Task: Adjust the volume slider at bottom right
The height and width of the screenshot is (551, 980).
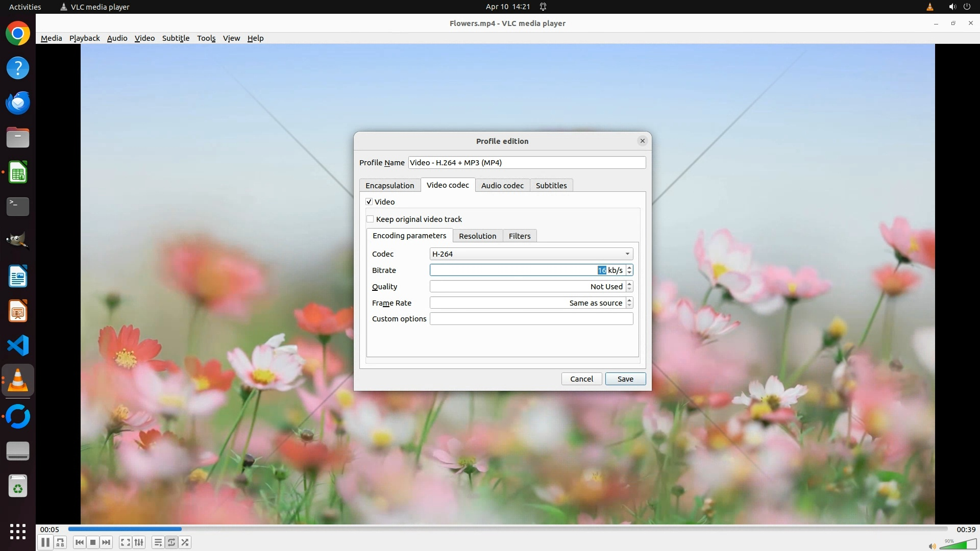Action: [959, 545]
